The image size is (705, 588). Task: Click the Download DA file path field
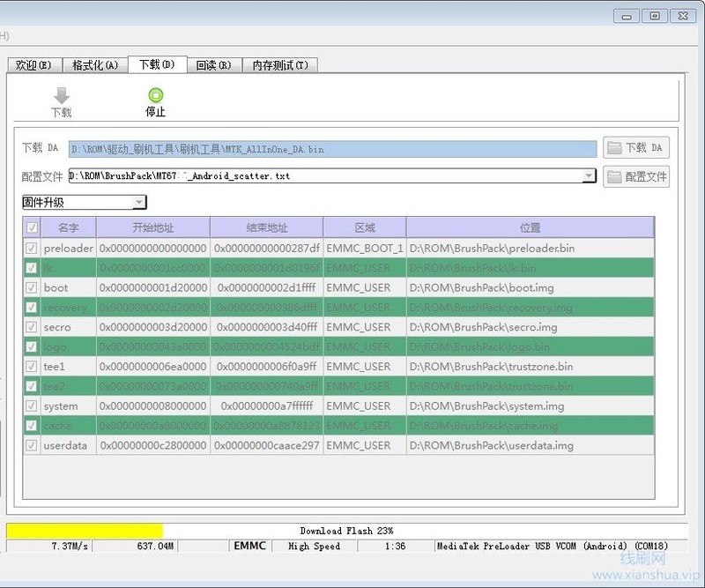[332, 149]
